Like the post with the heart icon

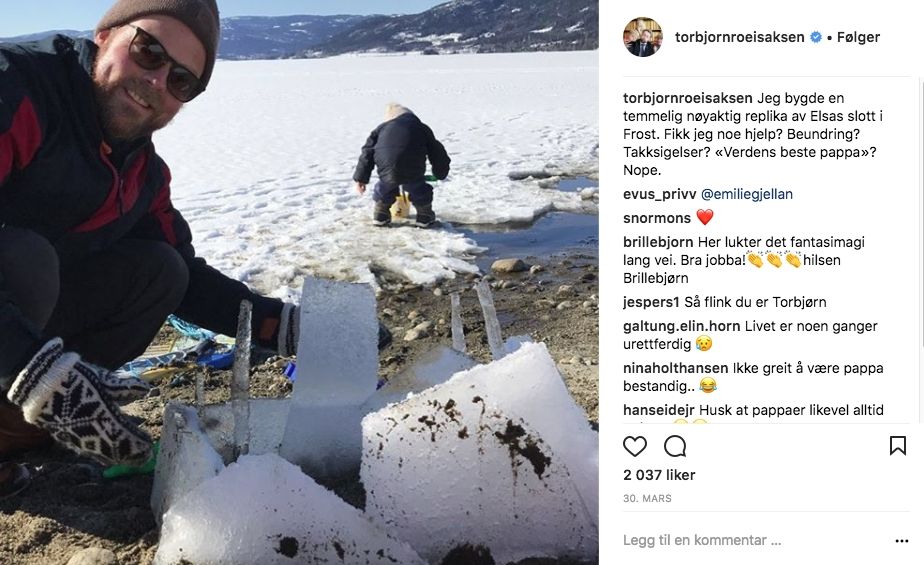(635, 447)
